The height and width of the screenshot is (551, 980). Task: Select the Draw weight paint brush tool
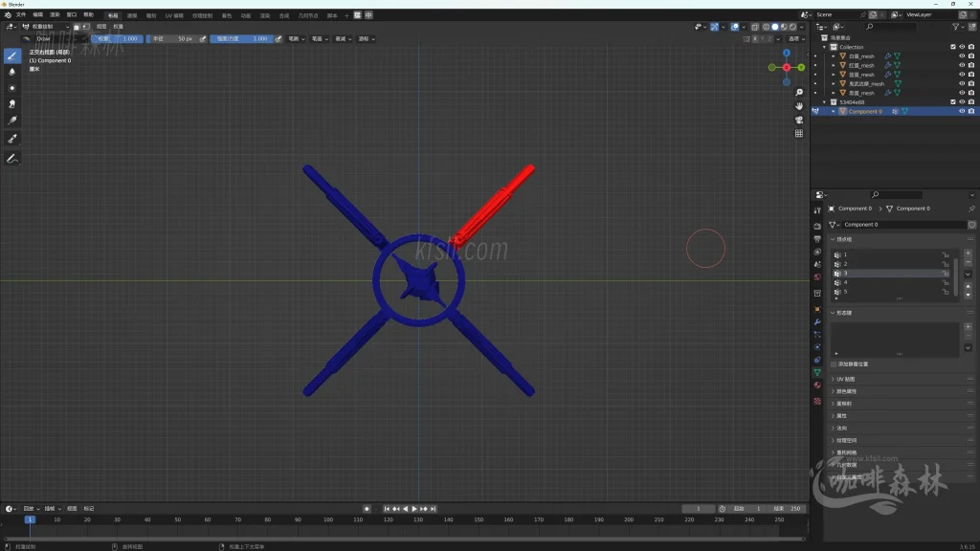pyautogui.click(x=12, y=55)
